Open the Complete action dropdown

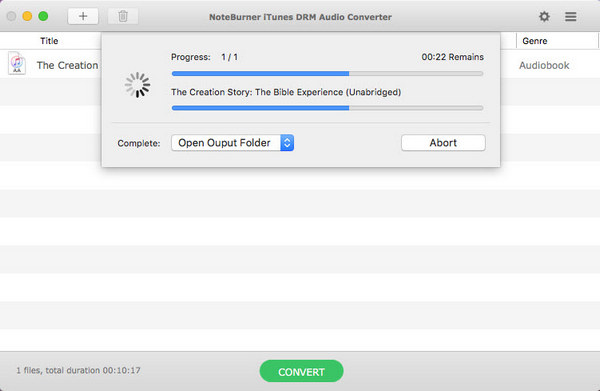tap(232, 143)
